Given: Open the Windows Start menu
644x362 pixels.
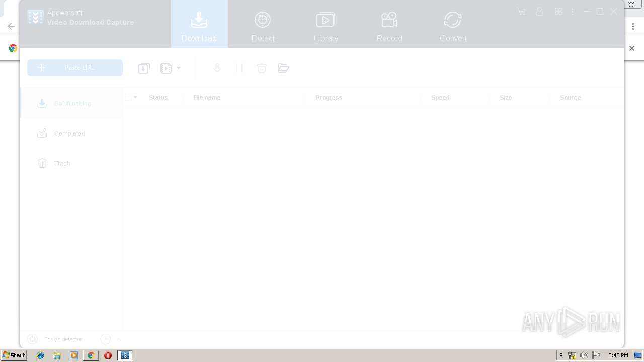Looking at the screenshot, I should 14,355.
